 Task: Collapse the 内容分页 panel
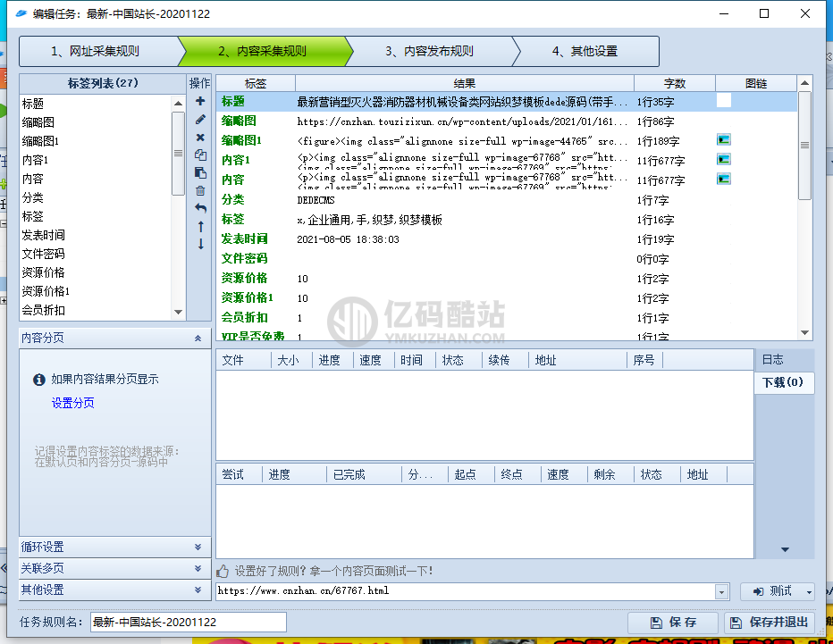coord(198,339)
